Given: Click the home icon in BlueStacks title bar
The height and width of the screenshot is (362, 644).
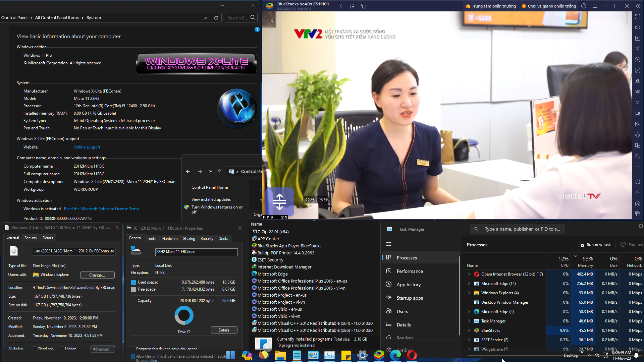Looking at the screenshot, I should click(353, 6).
